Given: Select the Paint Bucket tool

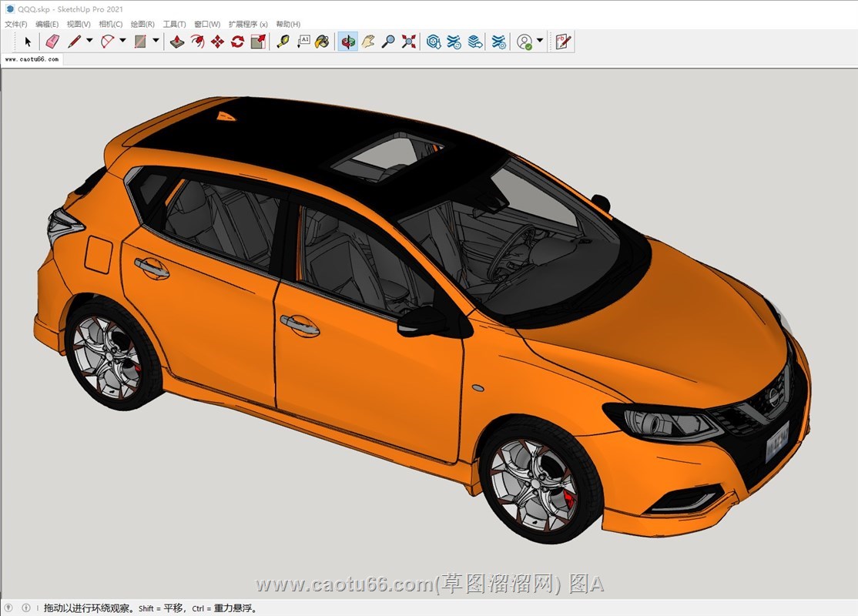Looking at the screenshot, I should 323,42.
